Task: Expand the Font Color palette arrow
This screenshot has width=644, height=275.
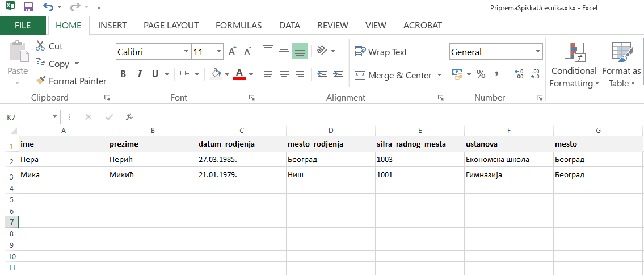Action: (x=251, y=74)
